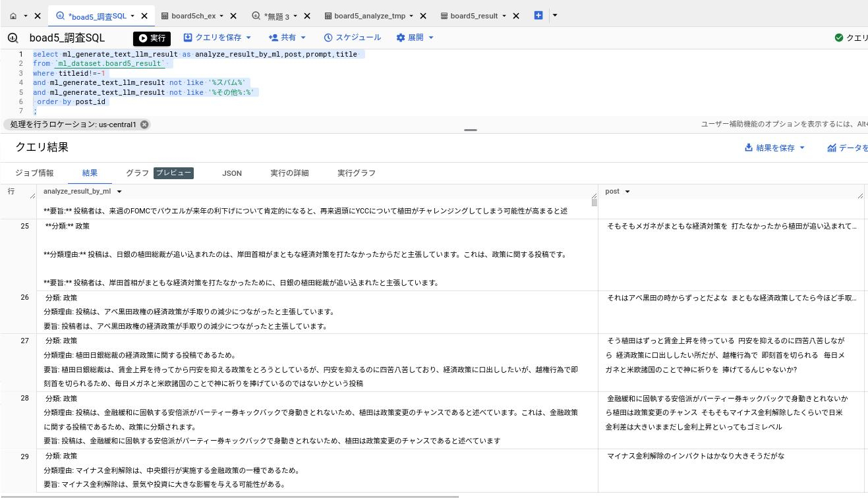The height and width of the screenshot is (498, 868).
Task: Select row number 29
Action: [25, 456]
